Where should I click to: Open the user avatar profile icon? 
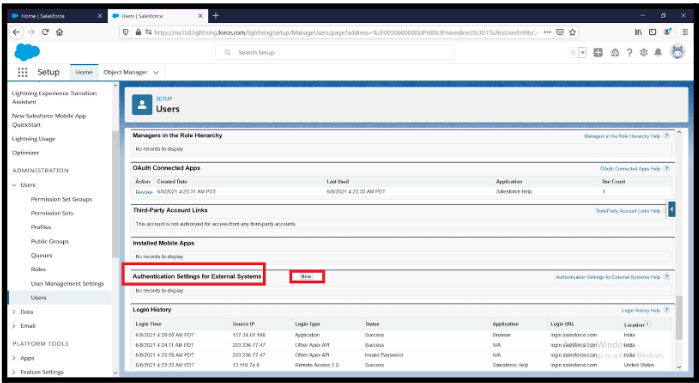click(678, 52)
